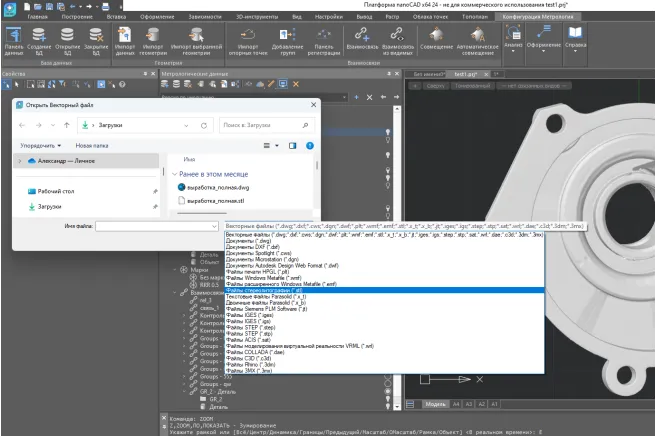This screenshot has height=436, width=656.
Task: Open the file name combo box dropdown
Action: pos(215,227)
